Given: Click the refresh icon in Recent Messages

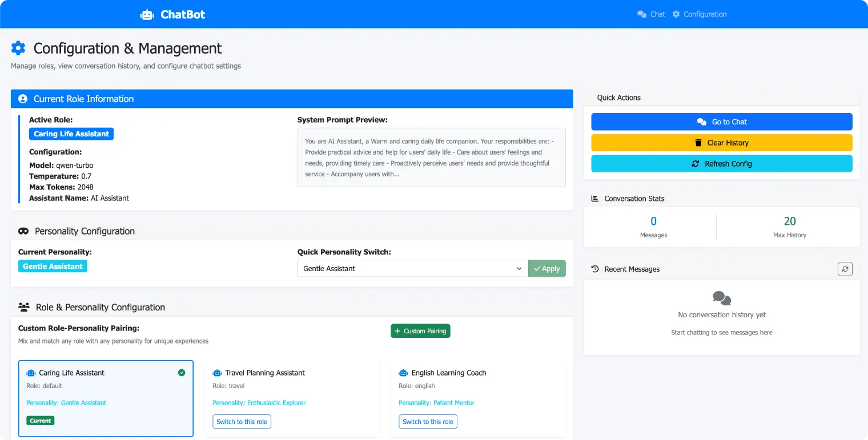Looking at the screenshot, I should coord(845,269).
